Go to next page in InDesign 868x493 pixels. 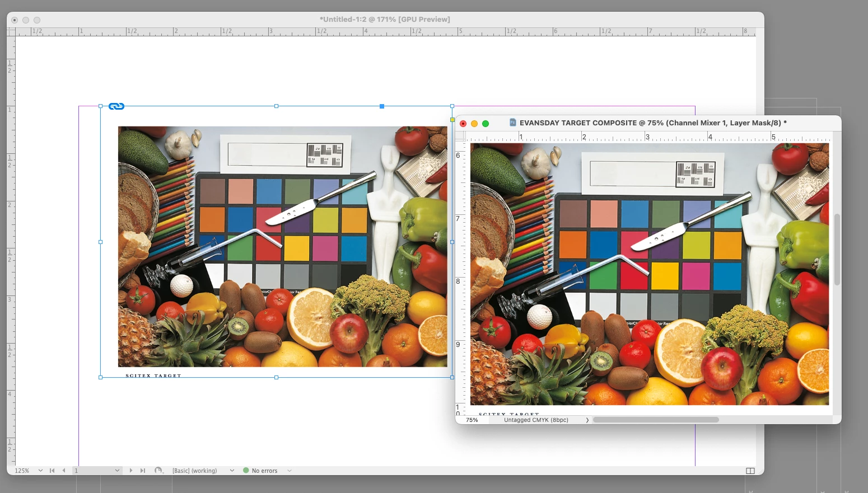[x=131, y=471]
